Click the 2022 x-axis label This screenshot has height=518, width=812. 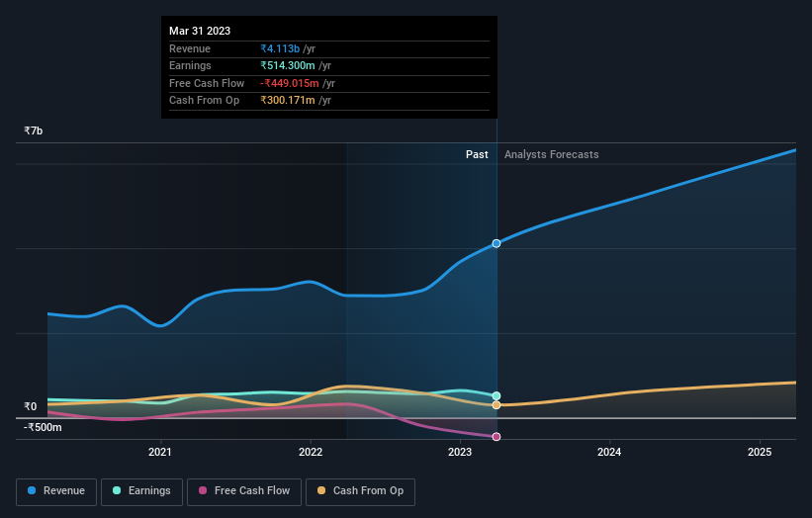tap(311, 452)
